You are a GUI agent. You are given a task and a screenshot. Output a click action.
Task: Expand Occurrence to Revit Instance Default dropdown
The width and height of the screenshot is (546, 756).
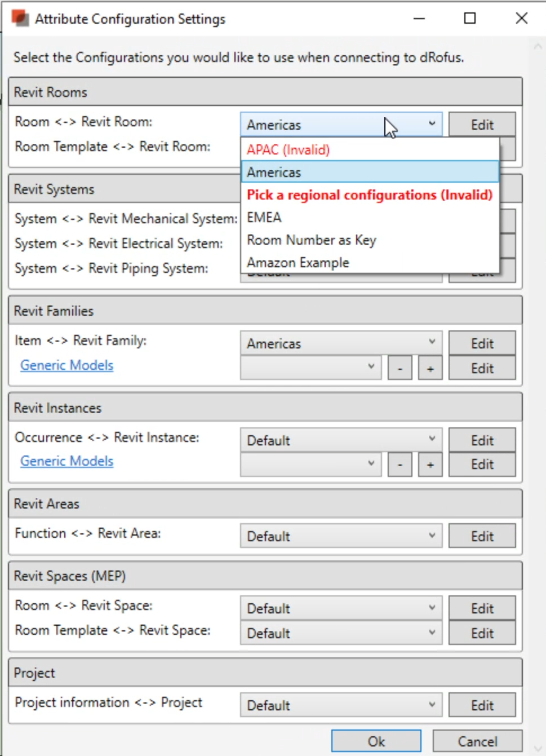tap(341, 440)
